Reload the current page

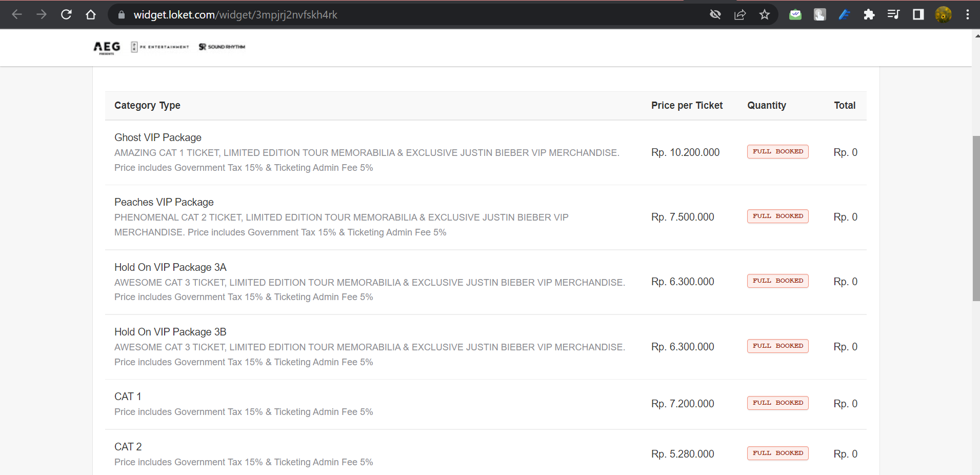tap(66, 14)
